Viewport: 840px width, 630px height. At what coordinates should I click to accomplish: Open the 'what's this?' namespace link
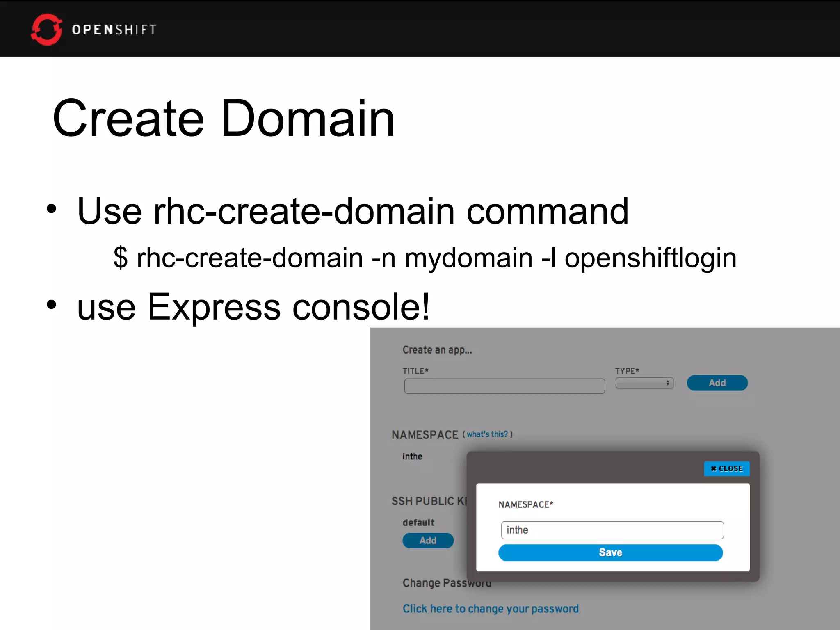click(487, 434)
